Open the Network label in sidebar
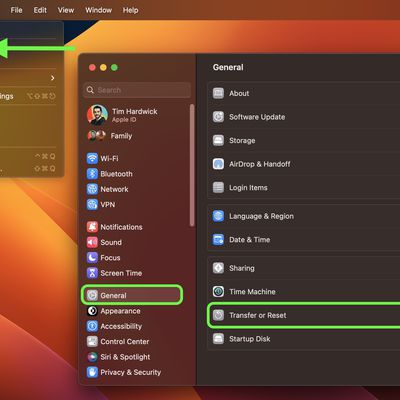The image size is (400, 400). coord(114,189)
